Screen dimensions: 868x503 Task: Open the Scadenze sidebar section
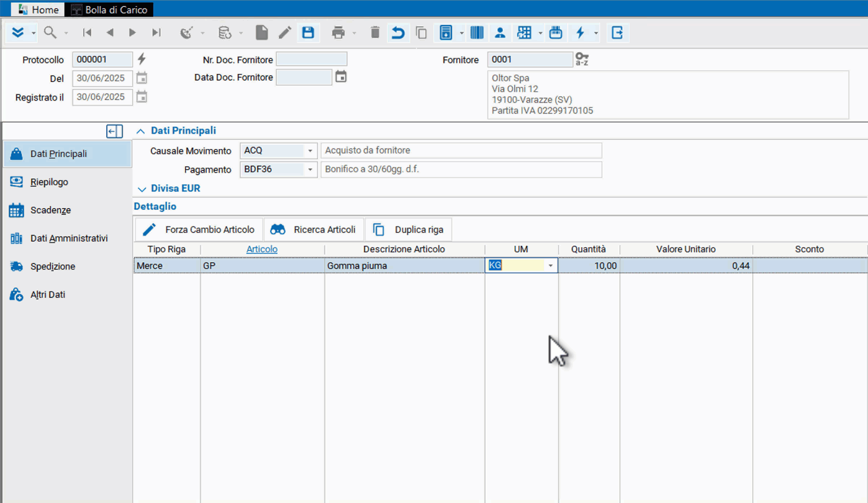point(67,211)
